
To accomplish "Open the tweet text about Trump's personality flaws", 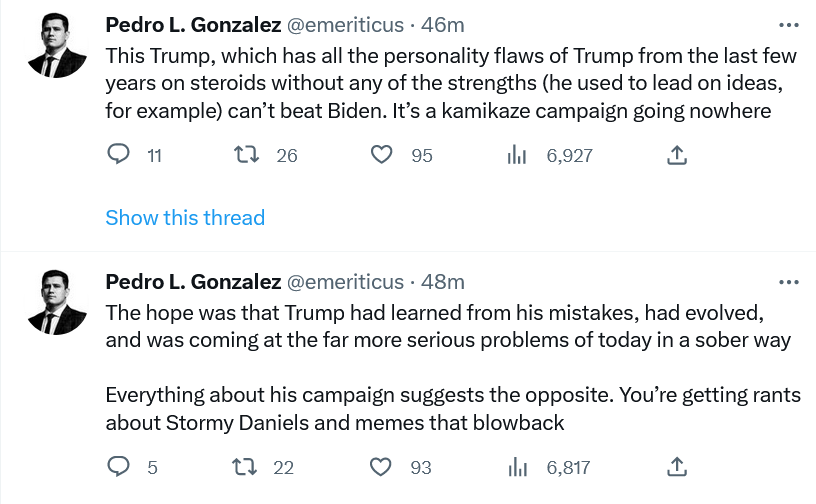I will (440, 82).
